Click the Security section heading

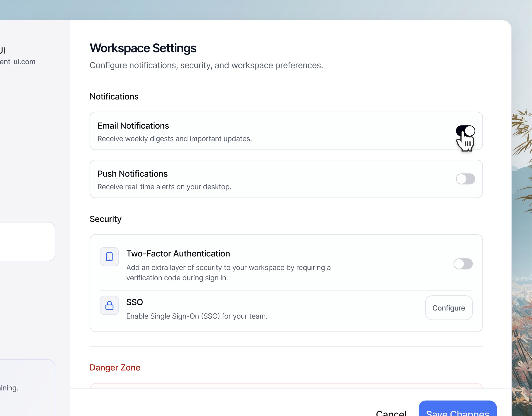tap(106, 219)
